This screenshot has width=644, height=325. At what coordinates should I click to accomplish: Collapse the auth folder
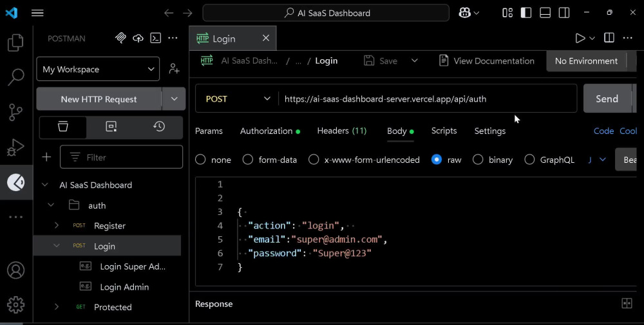pos(51,205)
